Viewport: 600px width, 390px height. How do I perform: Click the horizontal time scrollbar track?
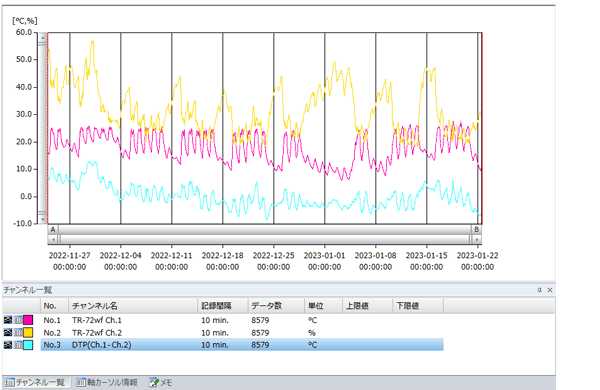click(x=265, y=239)
